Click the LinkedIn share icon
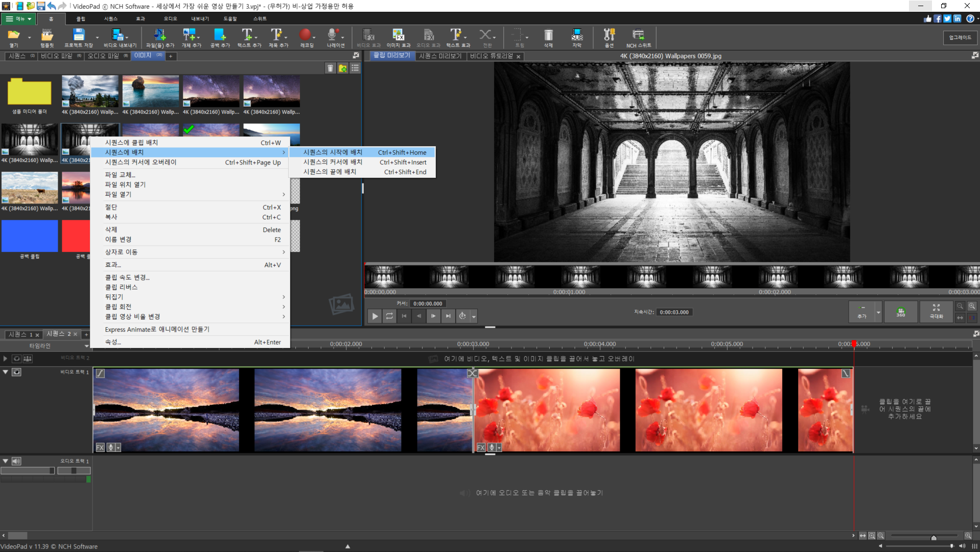 pos(957,18)
